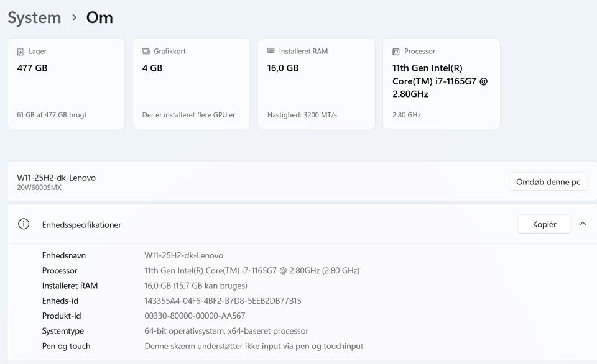Open the Lager 477 GB card
The image size is (597, 364).
click(x=66, y=84)
